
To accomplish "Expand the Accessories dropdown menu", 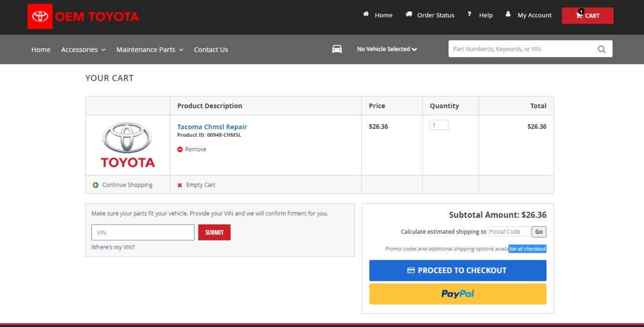I will [x=84, y=49].
